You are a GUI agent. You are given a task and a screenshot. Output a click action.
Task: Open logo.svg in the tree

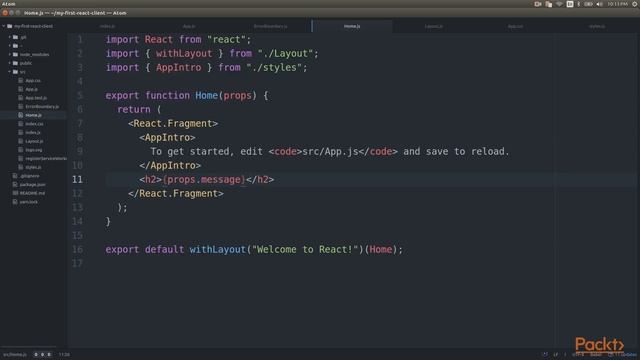click(x=34, y=150)
